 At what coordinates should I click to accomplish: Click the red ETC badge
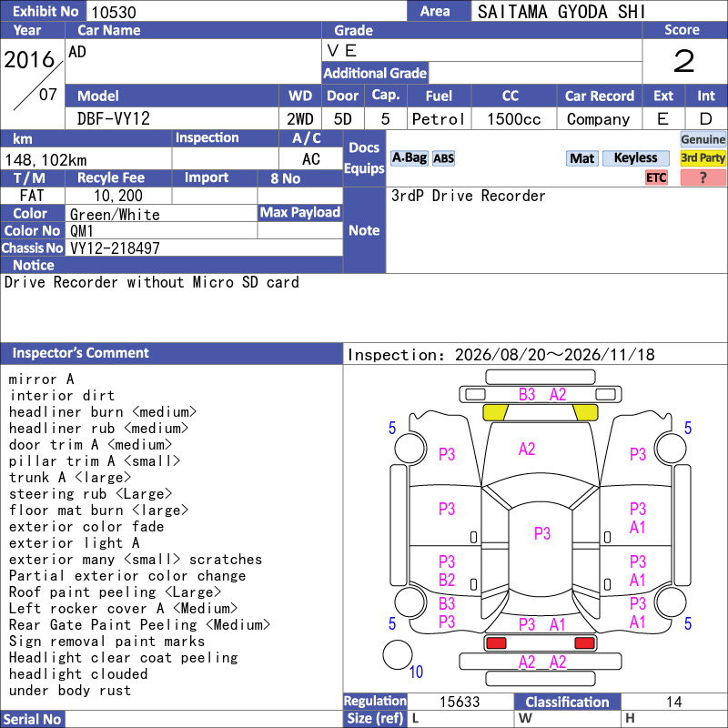pos(656,177)
